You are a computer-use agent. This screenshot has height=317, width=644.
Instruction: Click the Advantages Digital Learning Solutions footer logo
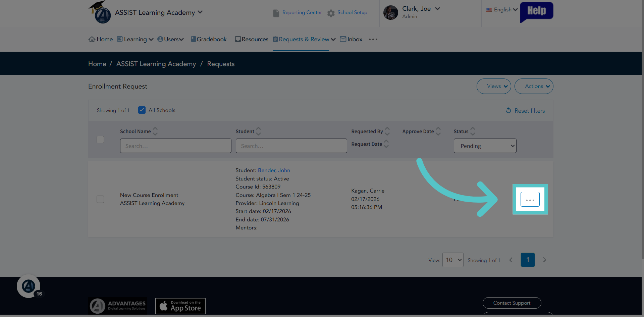[117, 306]
